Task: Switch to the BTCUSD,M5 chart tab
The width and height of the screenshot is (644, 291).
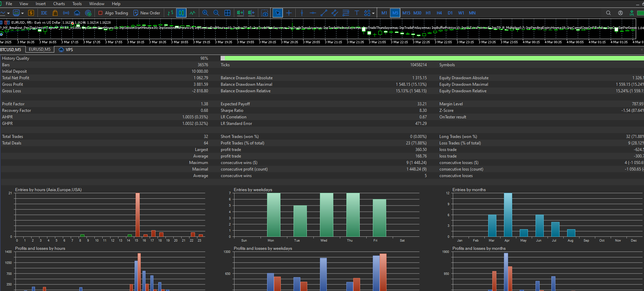Action: 11,50
